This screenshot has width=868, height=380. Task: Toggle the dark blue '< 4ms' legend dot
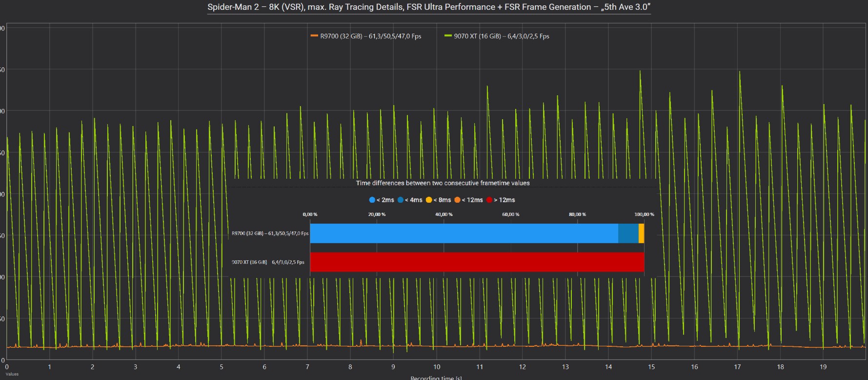(x=401, y=200)
